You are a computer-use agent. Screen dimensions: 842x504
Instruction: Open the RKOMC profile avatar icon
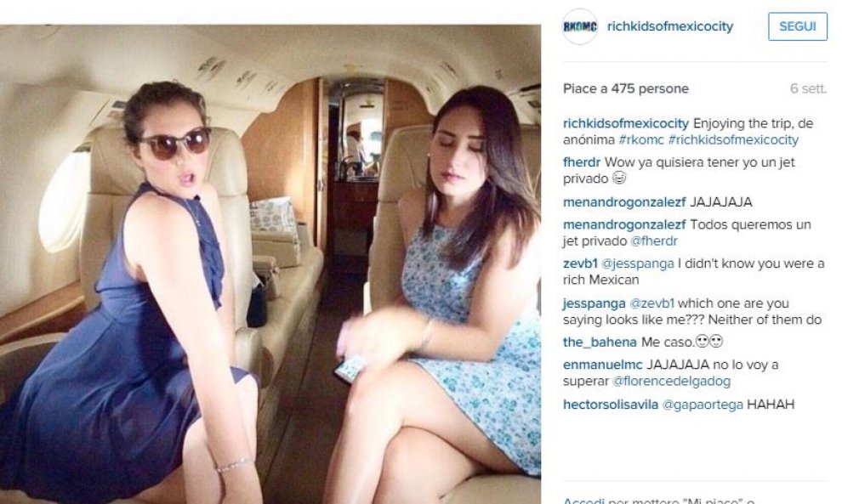pyautogui.click(x=579, y=26)
